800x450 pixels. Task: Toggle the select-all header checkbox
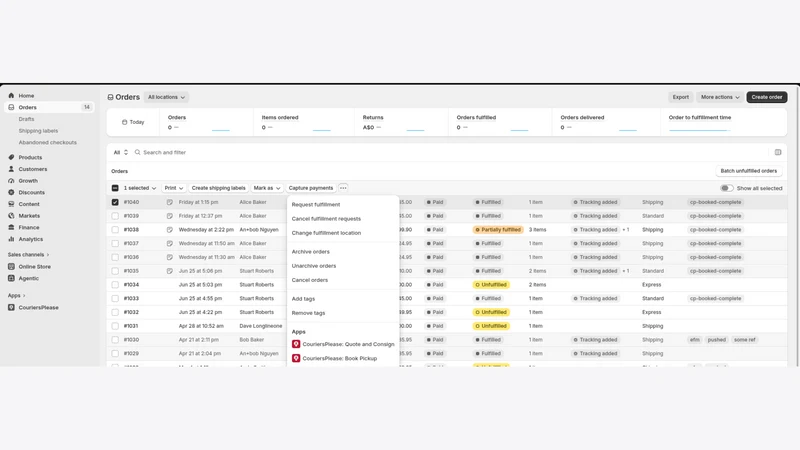[x=115, y=188]
